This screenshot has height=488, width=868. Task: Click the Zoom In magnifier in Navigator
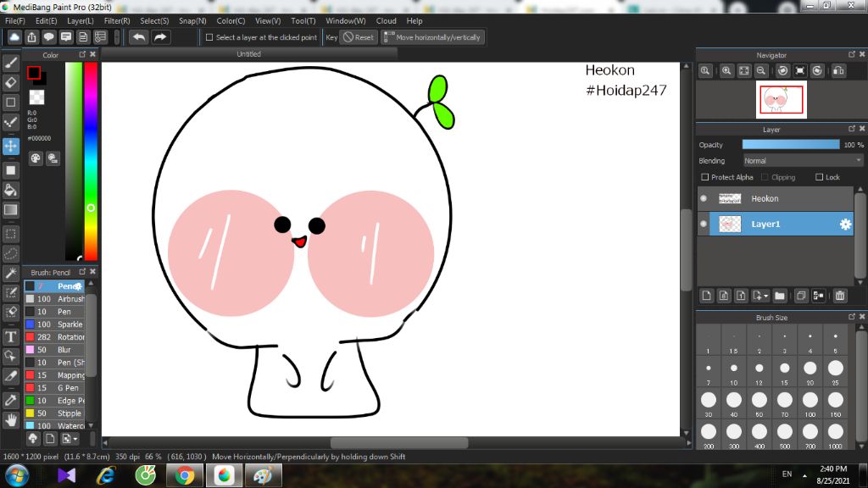726,71
